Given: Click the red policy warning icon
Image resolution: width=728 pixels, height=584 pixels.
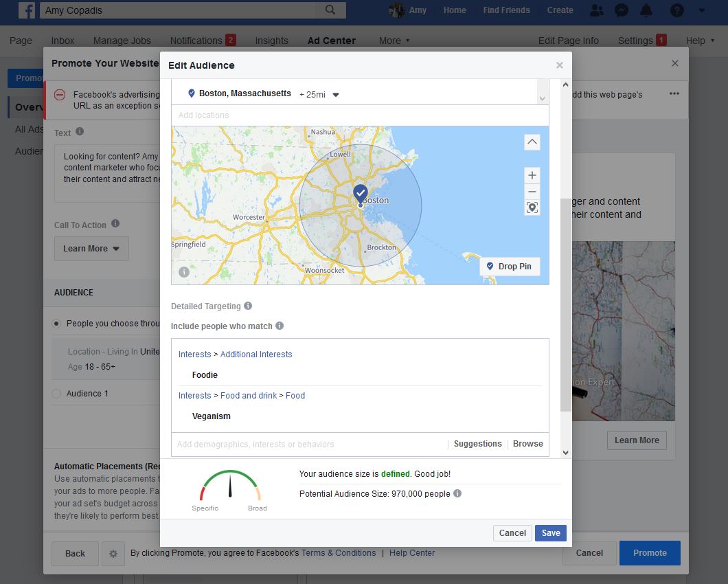Looking at the screenshot, I should pyautogui.click(x=60, y=95).
